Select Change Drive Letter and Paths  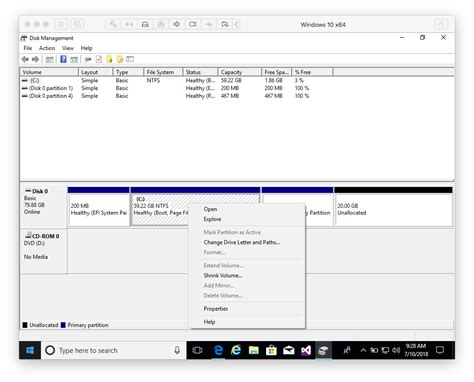pos(248,242)
